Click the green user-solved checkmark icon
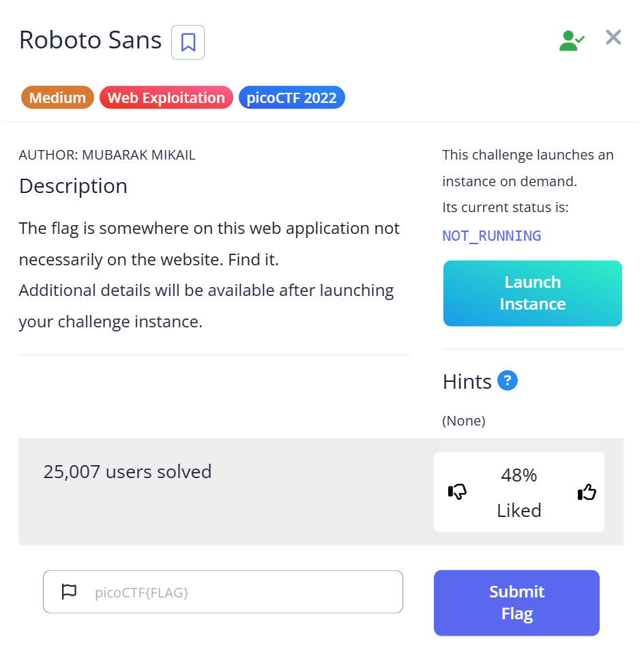644x667 pixels. click(x=571, y=40)
